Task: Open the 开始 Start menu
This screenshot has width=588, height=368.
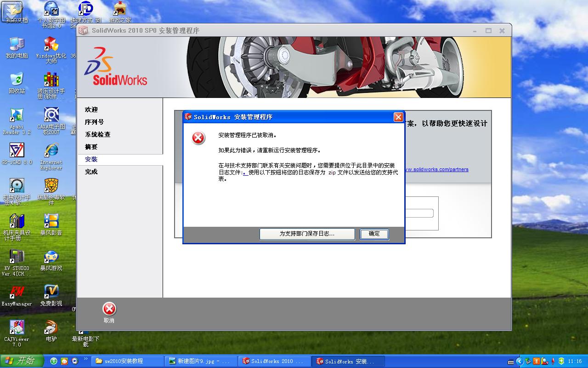Action: pyautogui.click(x=22, y=361)
